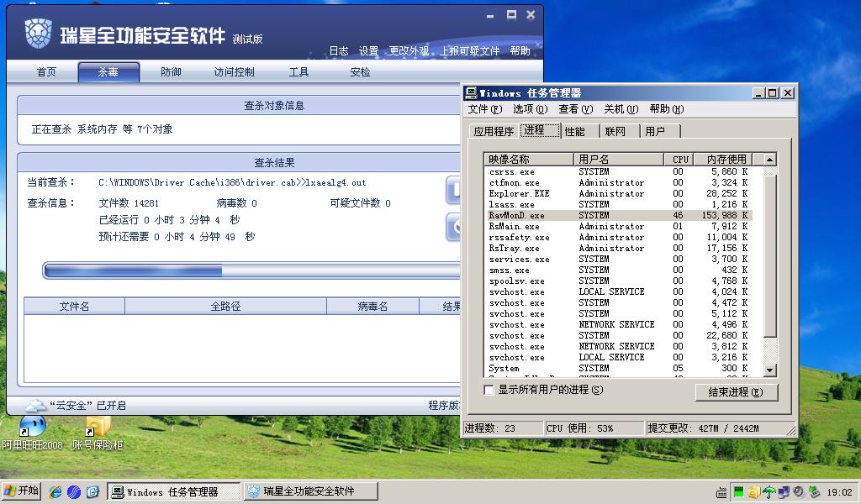Viewport: 861px width, 504px height.
Task: Enable 显示所有用户的进程 checkbox
Action: [489, 390]
